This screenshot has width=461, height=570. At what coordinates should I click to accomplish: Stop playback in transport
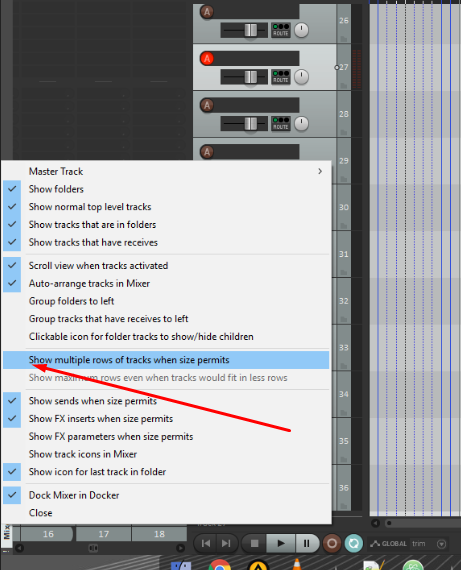pos(254,543)
